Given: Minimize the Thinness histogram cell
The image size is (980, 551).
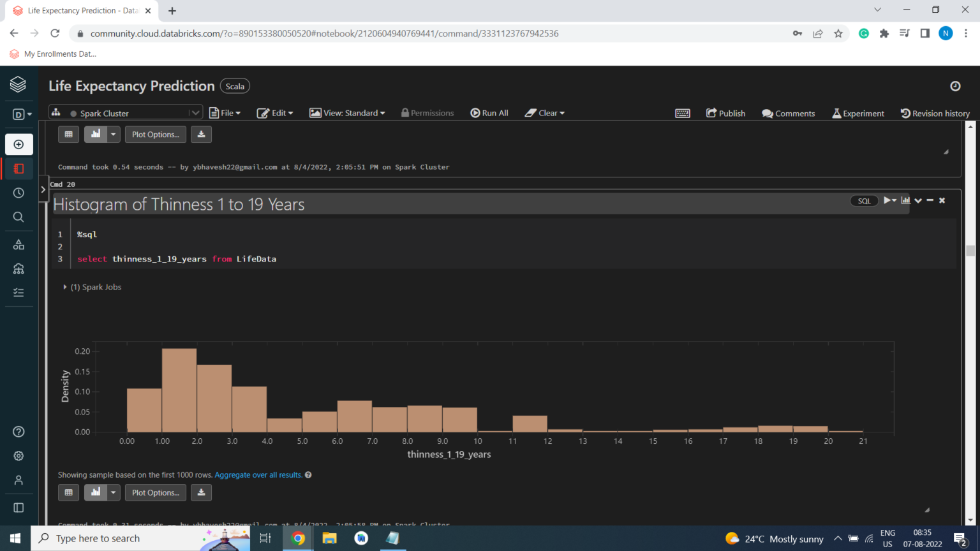Looking at the screenshot, I should 930,200.
